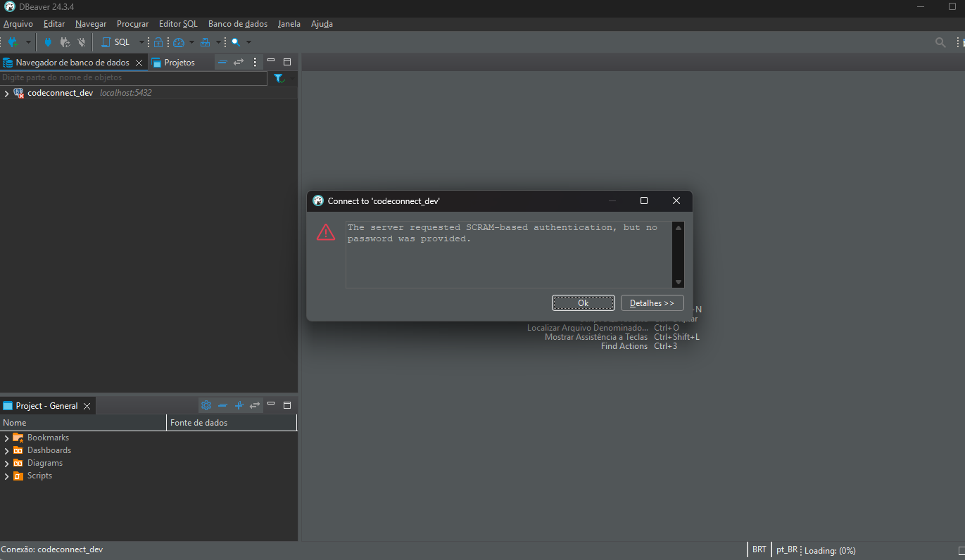
Task: Click Ok in the connection error dialog
Action: tap(583, 303)
